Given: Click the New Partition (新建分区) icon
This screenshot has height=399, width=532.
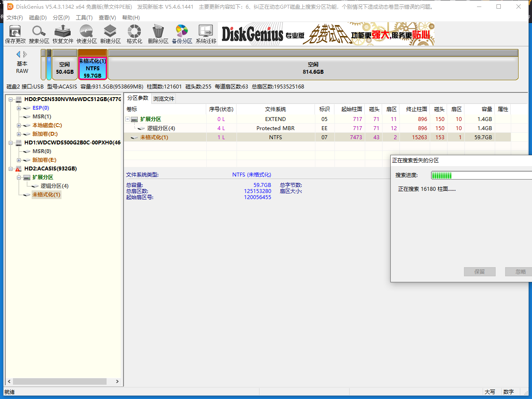Looking at the screenshot, I should (110, 34).
